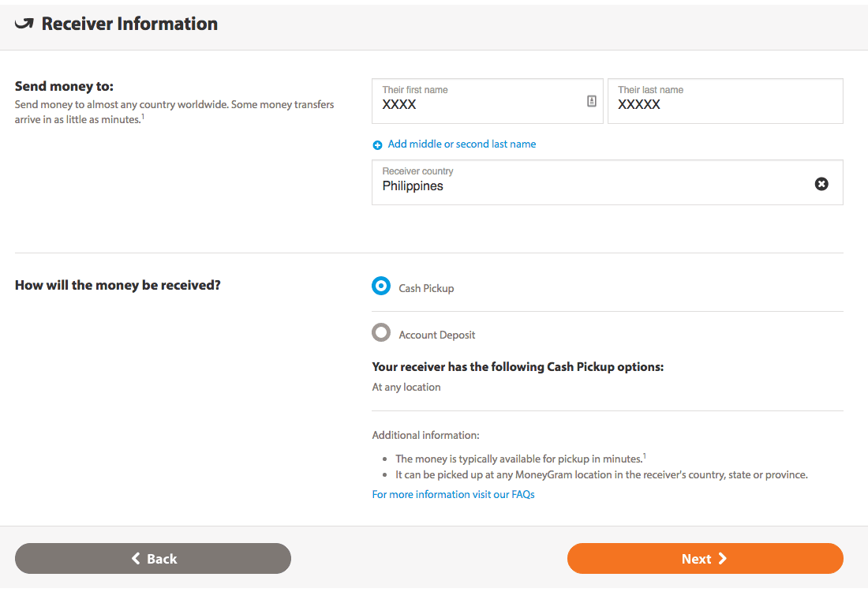Click the Send money to: heading
The width and height of the screenshot is (868, 592).
pyautogui.click(x=64, y=86)
